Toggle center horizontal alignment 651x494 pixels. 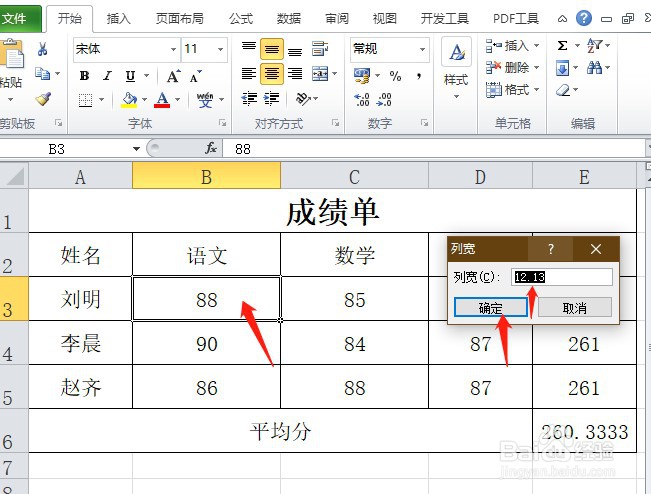pyautogui.click(x=272, y=74)
